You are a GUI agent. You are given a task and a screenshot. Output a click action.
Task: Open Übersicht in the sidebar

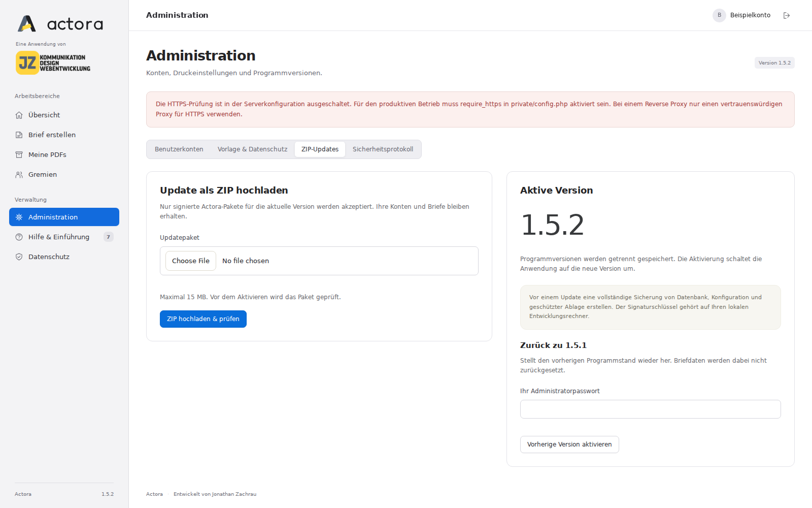tap(64, 115)
